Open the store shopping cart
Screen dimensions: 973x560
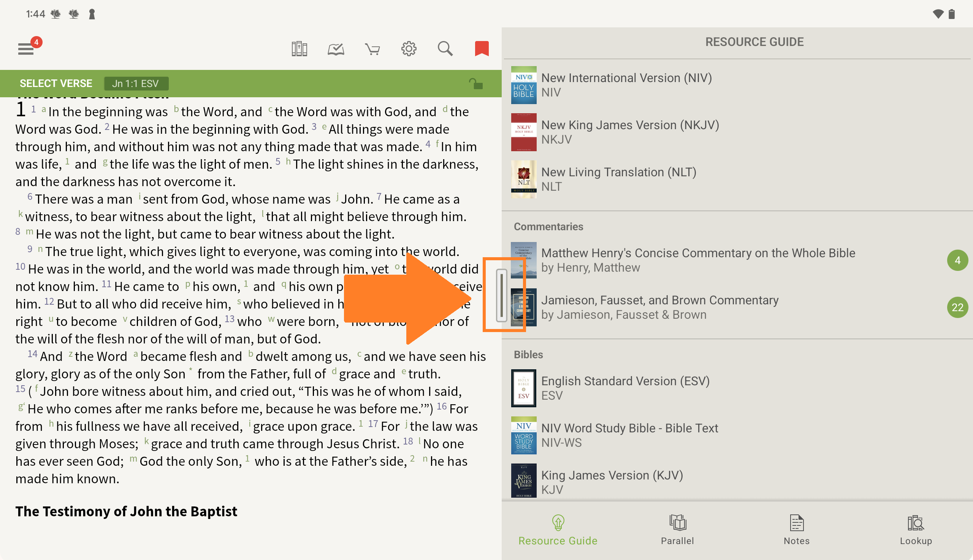tap(372, 49)
